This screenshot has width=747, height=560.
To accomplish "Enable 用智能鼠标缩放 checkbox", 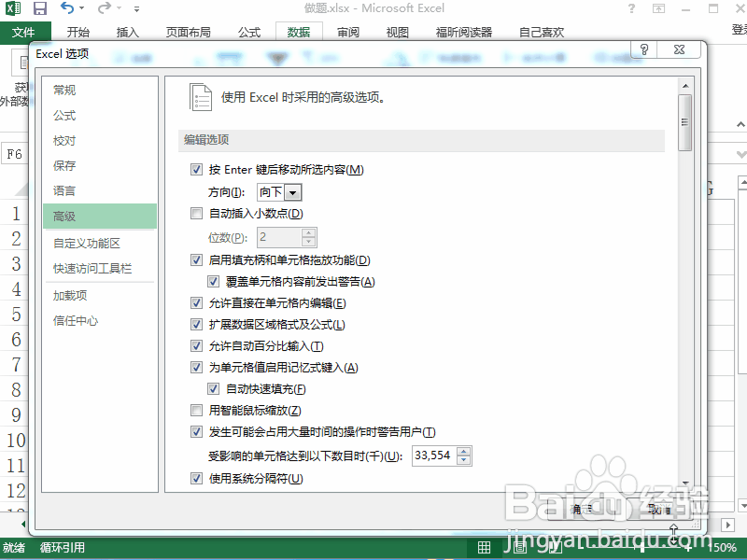I will 196,410.
